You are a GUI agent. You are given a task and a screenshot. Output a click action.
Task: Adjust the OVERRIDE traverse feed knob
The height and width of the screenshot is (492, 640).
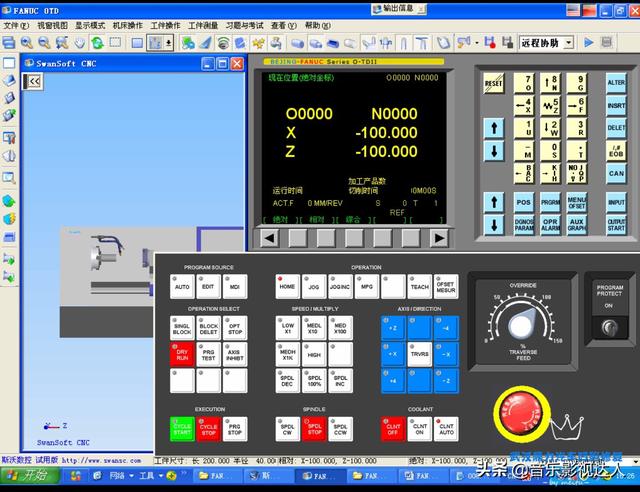pyautogui.click(x=522, y=324)
